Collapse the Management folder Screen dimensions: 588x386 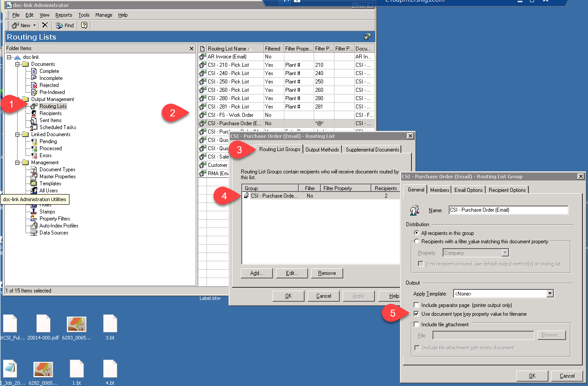click(18, 162)
